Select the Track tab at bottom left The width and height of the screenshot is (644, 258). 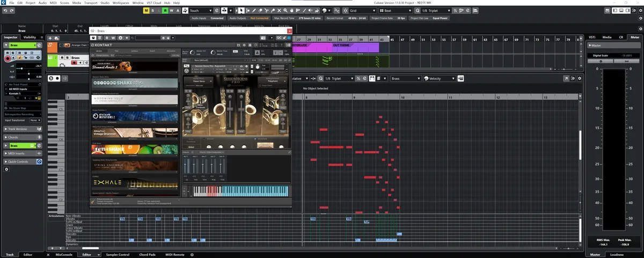[x=10, y=254]
